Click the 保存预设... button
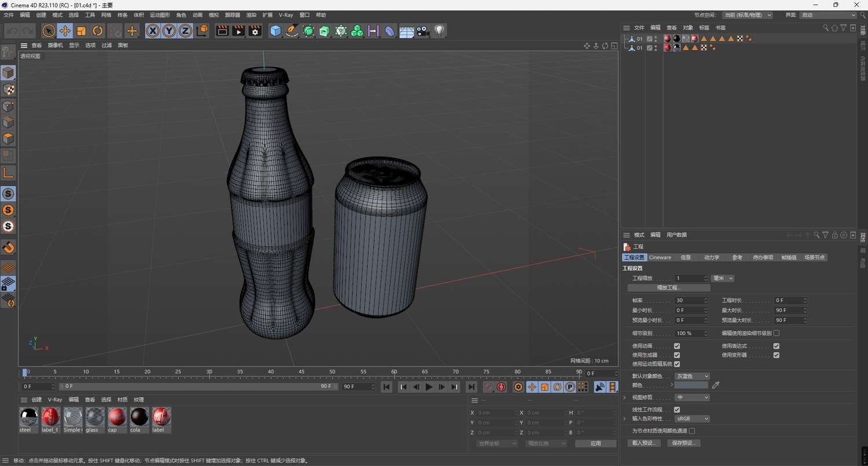Viewport: 868px width, 466px height. 684,443
